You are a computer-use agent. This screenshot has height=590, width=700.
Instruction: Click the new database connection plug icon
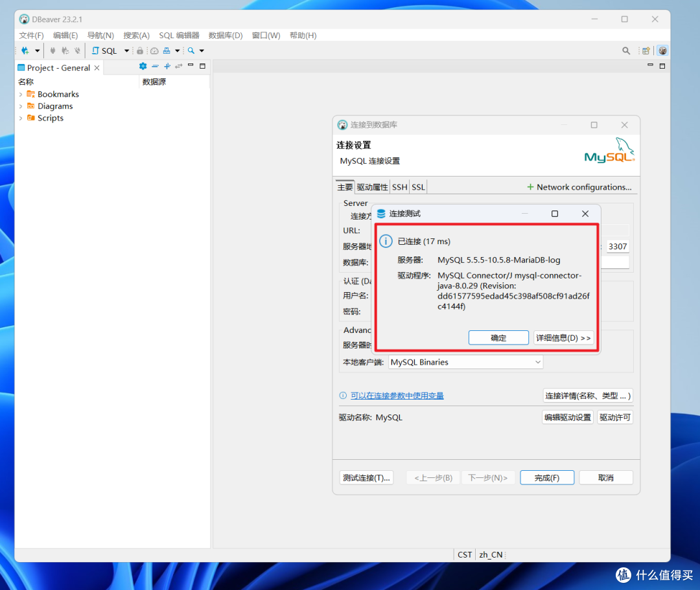(25, 51)
